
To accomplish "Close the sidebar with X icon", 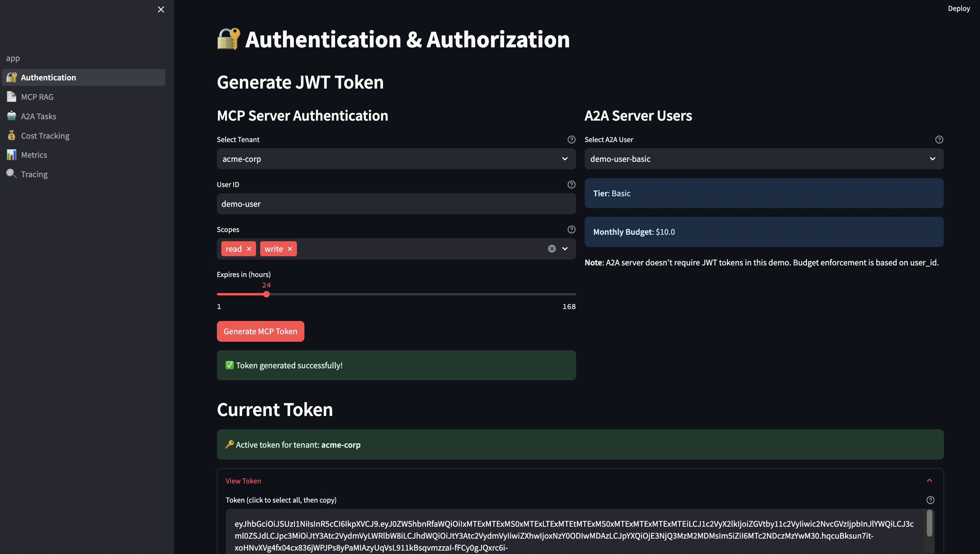I will (x=161, y=9).
